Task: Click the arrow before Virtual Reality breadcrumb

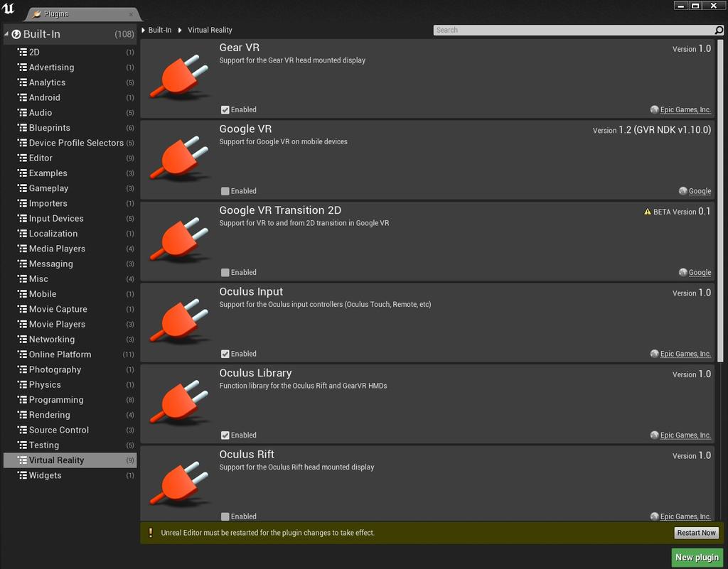Action: pos(180,30)
